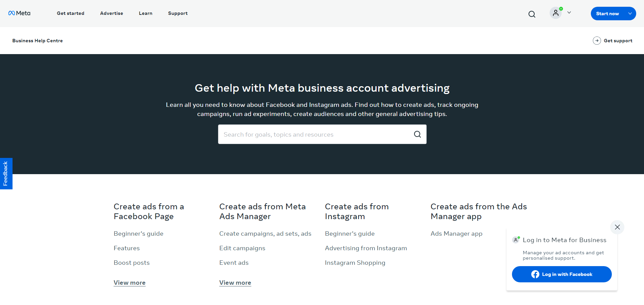Open the Learn menu

click(145, 14)
